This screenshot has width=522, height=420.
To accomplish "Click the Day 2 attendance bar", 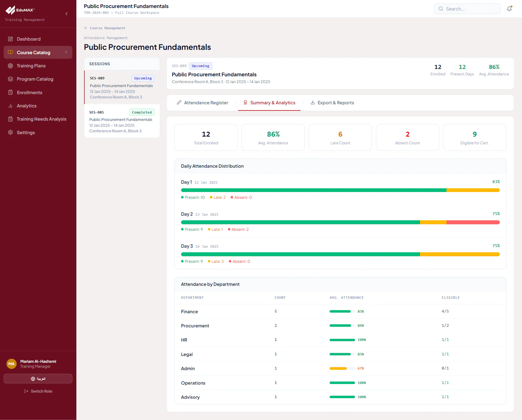I will (340, 222).
